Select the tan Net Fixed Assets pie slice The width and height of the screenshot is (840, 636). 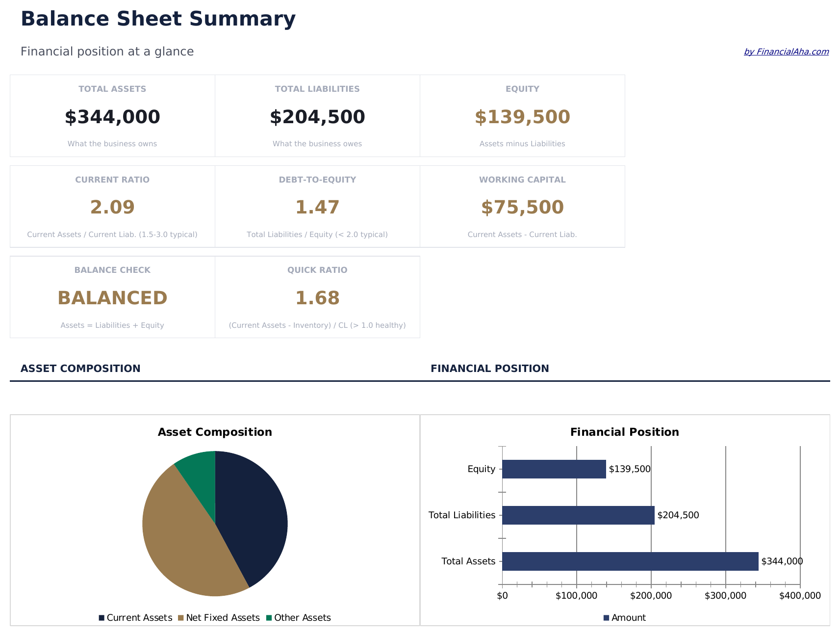[181, 535]
